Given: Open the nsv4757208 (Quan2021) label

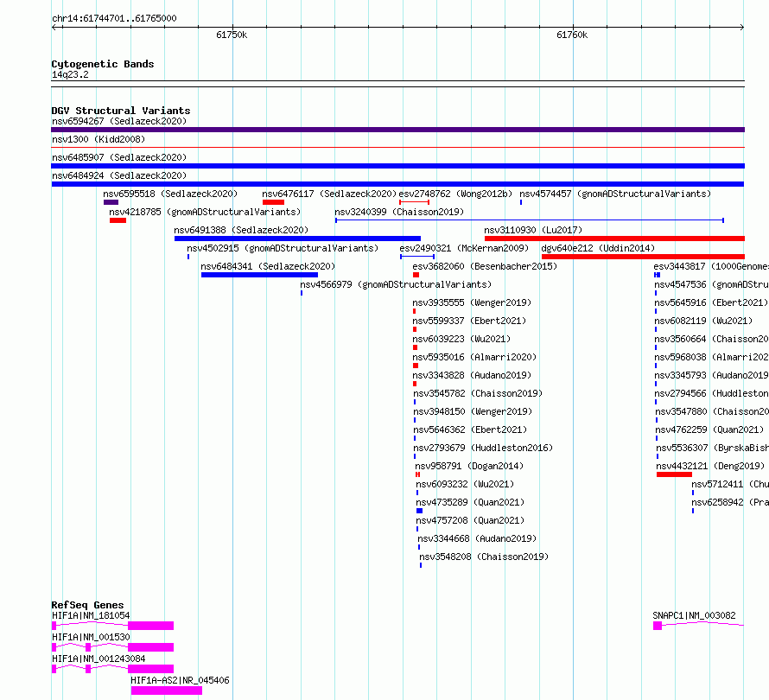Looking at the screenshot, I should (470, 520).
